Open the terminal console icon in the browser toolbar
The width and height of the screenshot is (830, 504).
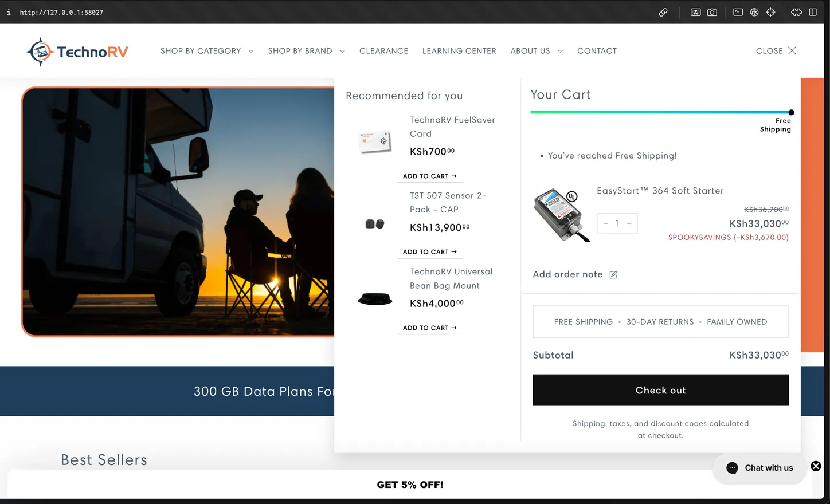point(738,12)
